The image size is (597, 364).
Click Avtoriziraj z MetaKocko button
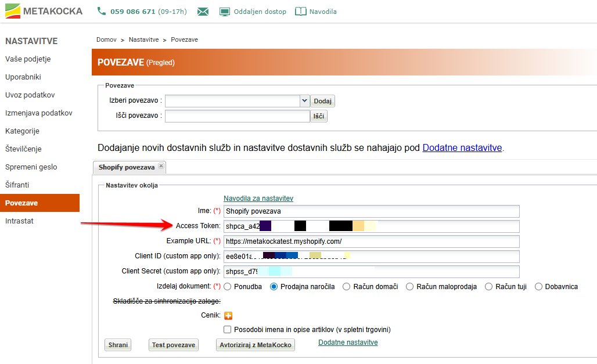pos(256,345)
